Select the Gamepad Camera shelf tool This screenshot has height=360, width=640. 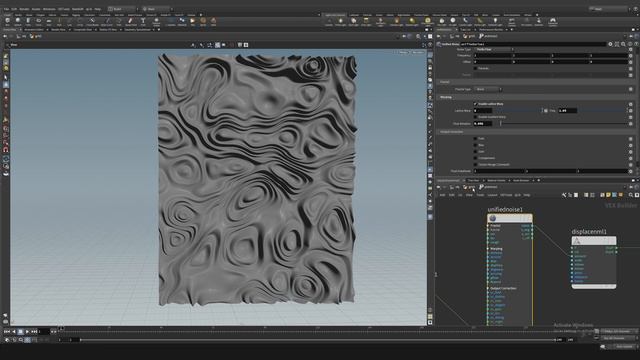click(x=553, y=22)
